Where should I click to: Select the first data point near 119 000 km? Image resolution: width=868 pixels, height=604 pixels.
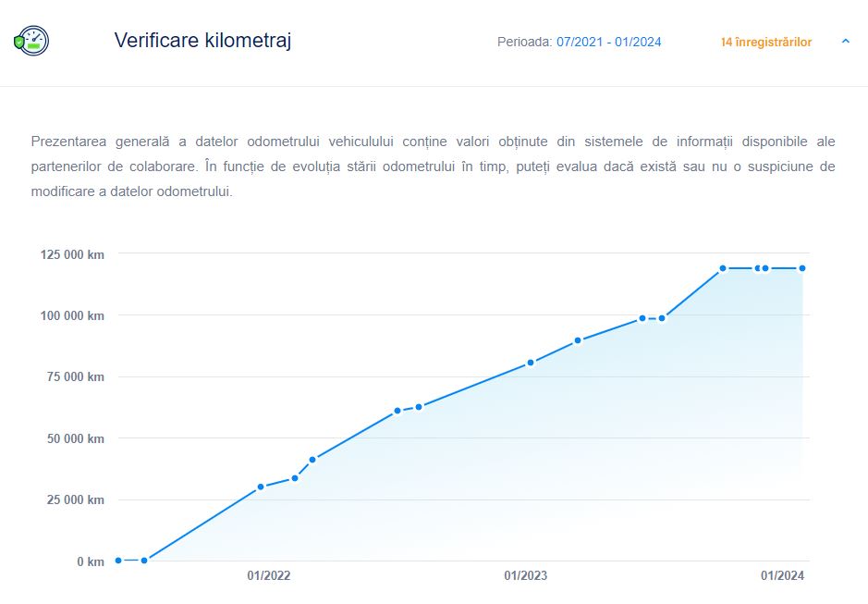coord(723,268)
